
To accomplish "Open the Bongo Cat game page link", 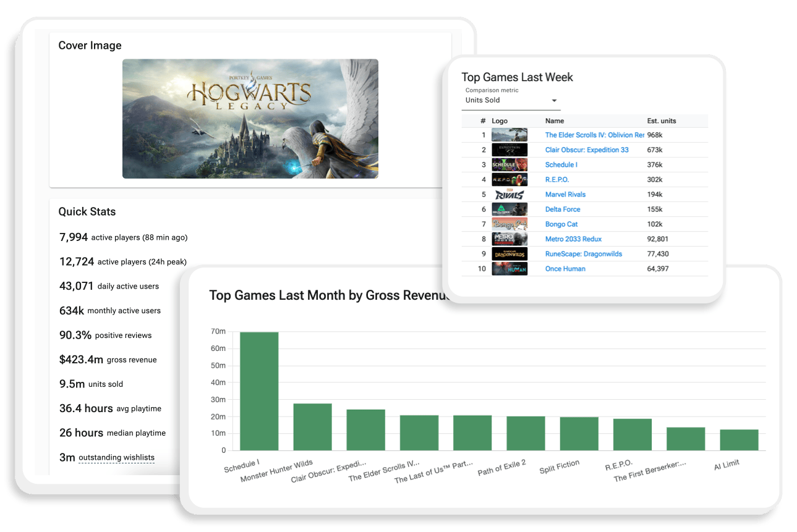I will point(561,224).
